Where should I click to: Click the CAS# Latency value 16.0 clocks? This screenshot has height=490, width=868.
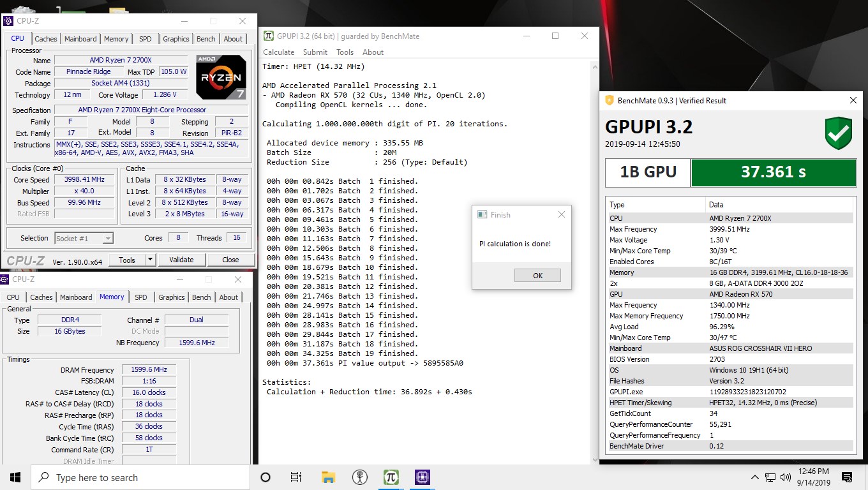click(x=149, y=393)
